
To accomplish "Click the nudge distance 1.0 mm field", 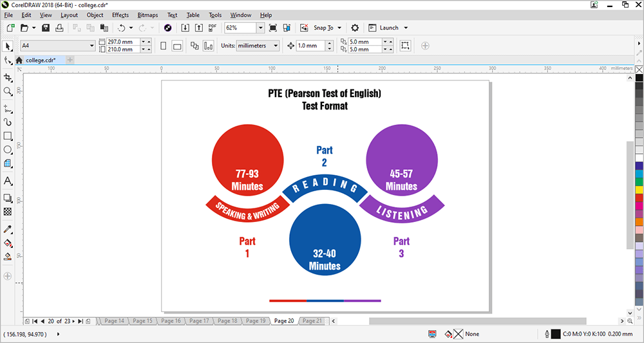I will click(310, 46).
